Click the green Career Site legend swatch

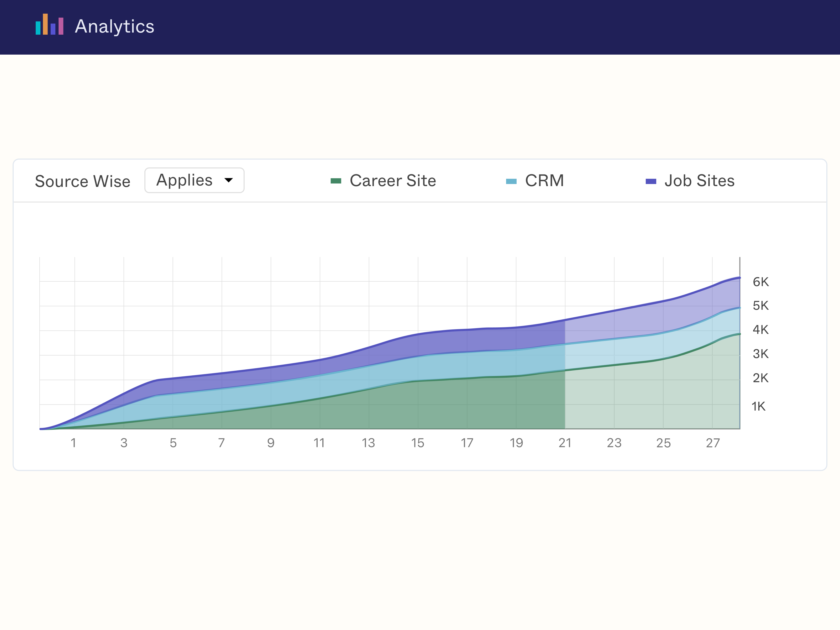tap(336, 181)
